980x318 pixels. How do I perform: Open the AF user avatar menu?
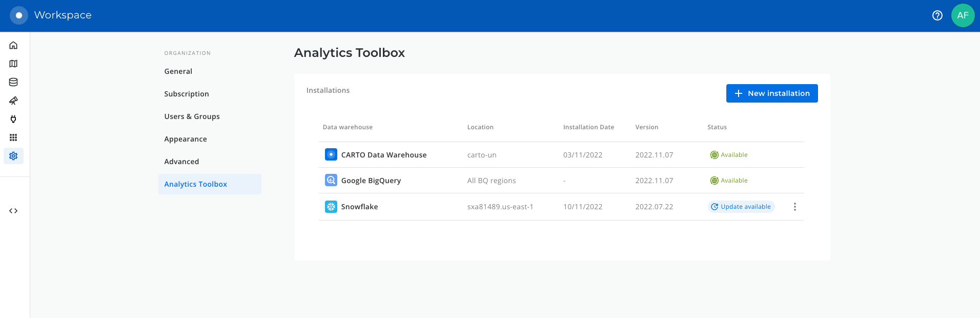tap(963, 15)
